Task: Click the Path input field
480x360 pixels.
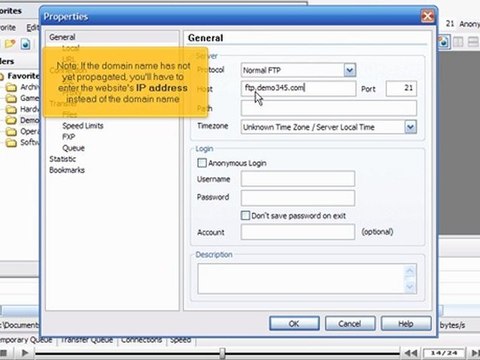Action: pyautogui.click(x=329, y=108)
